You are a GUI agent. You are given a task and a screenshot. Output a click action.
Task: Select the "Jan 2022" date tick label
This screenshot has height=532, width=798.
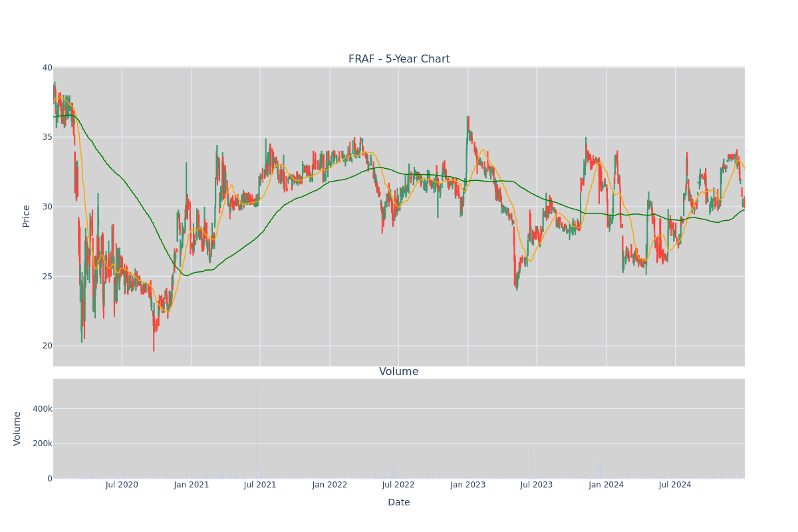coord(330,485)
